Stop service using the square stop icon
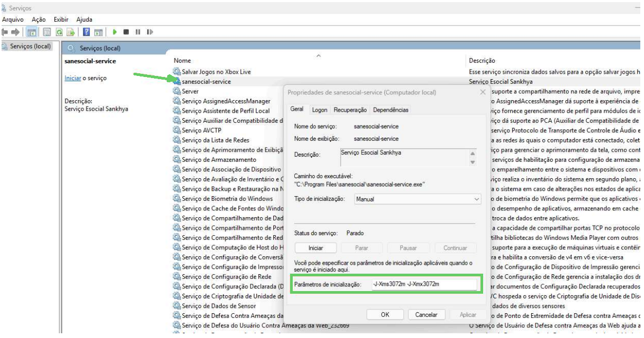 tap(126, 32)
